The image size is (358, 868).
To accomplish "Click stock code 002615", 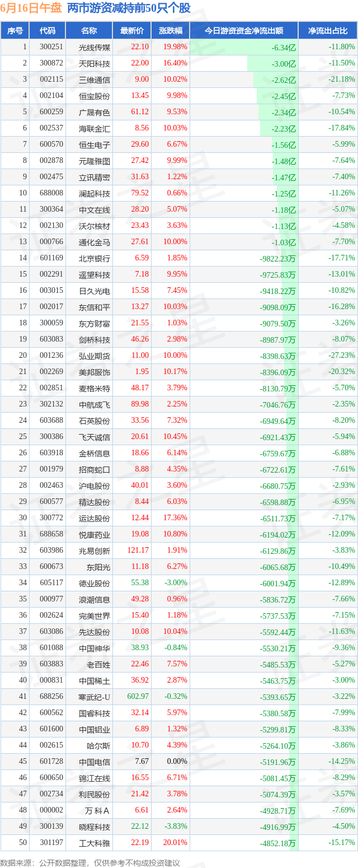I will click(x=51, y=745).
